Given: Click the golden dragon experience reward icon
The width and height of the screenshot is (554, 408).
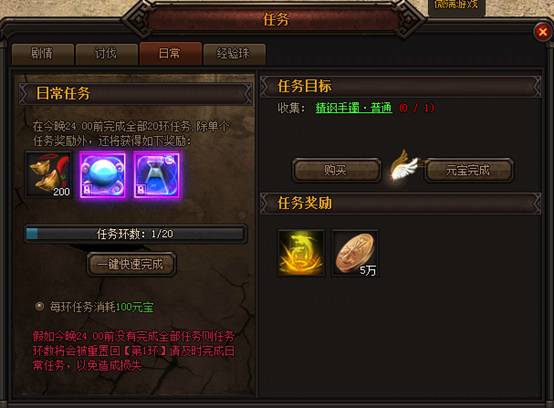Looking at the screenshot, I should (301, 253).
